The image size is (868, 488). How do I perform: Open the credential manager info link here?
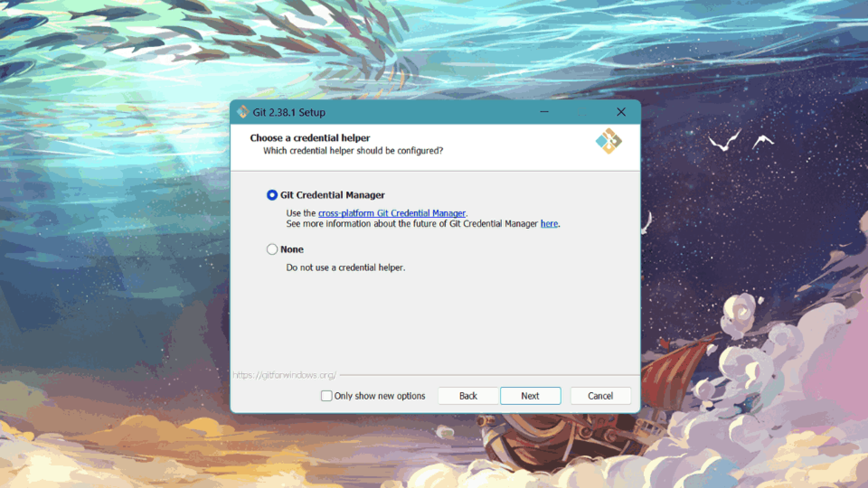click(x=549, y=223)
